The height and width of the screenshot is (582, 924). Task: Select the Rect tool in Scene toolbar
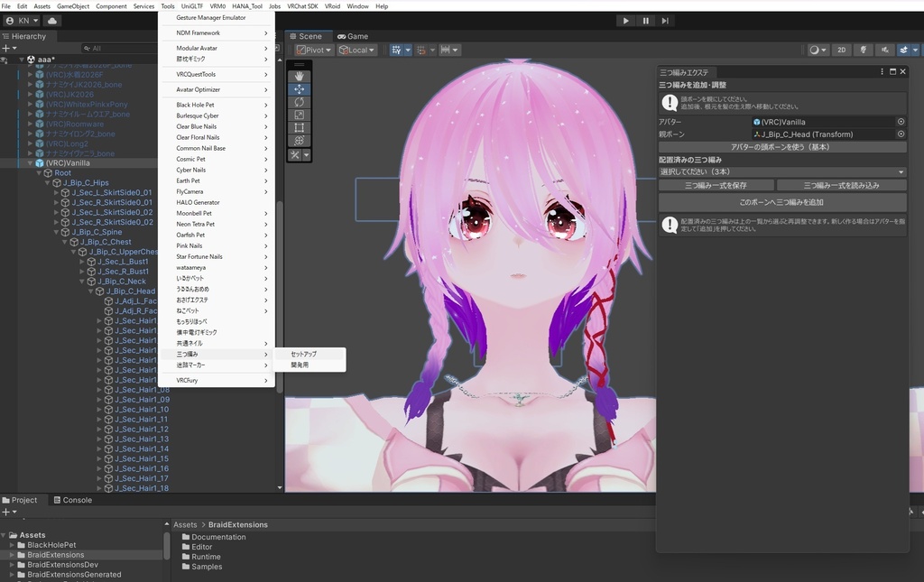pyautogui.click(x=300, y=128)
